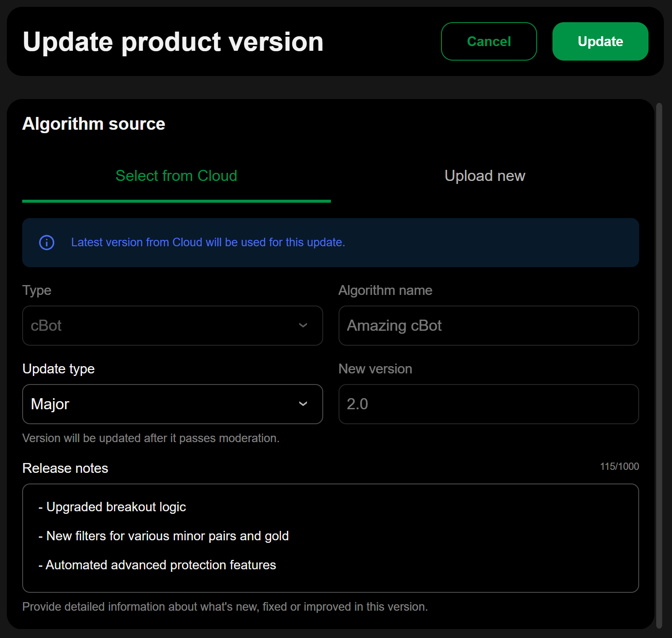
Task: Click the moderation notice below Update type
Action: click(151, 438)
